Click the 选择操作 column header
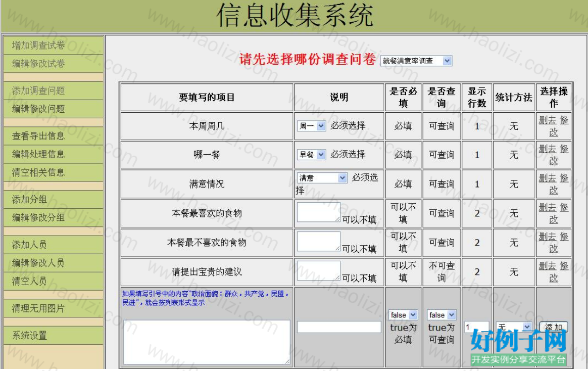Viewport: 588px width, 371px height. coord(554,98)
